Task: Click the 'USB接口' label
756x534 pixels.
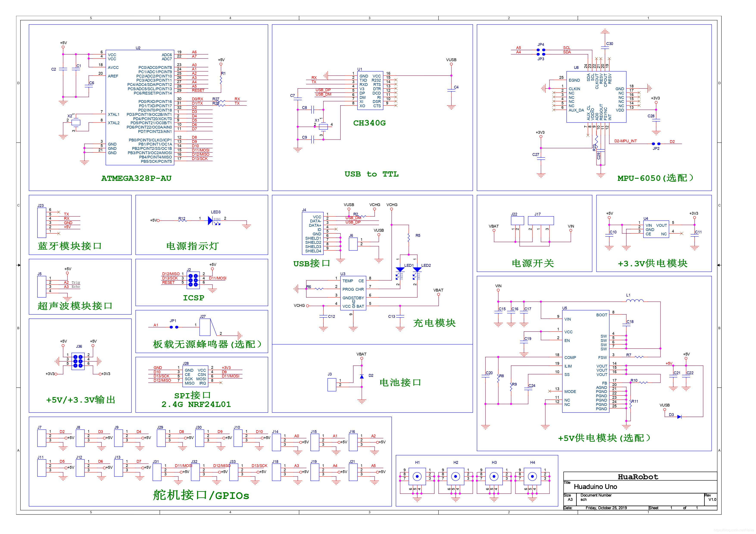Action: (312, 264)
